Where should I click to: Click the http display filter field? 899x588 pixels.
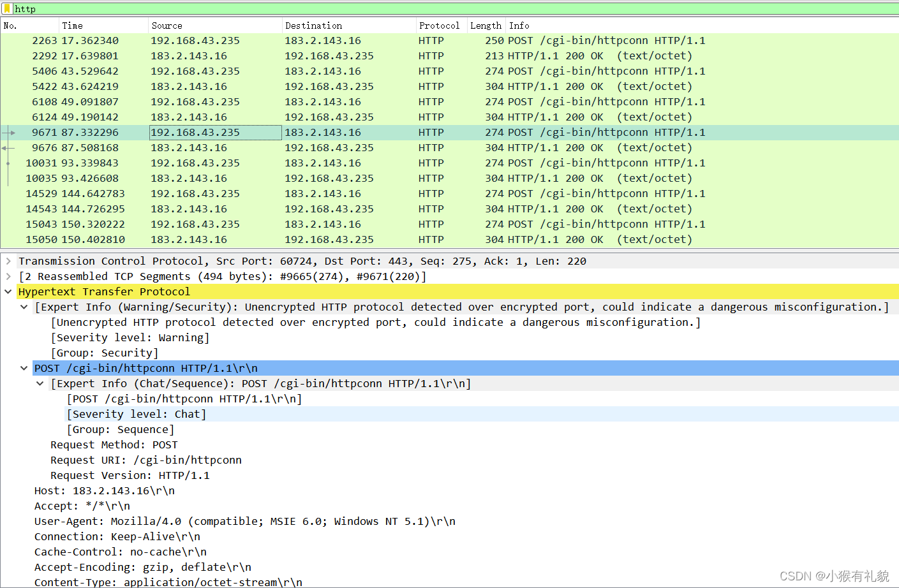tap(456, 9)
